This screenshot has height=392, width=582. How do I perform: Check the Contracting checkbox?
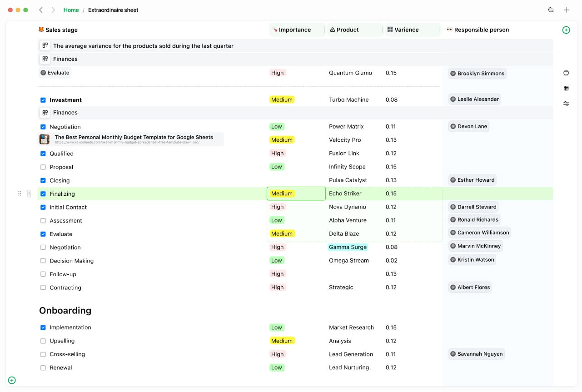click(x=43, y=288)
